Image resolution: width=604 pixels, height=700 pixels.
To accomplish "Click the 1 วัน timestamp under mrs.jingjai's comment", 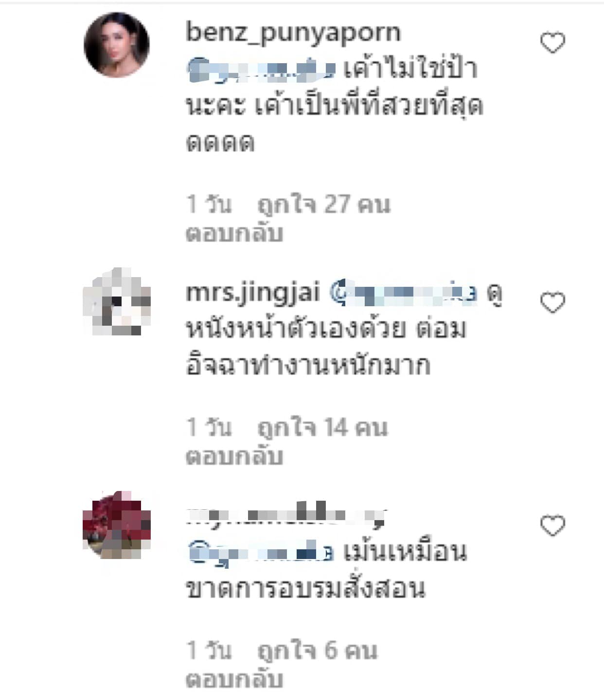I will pos(209,428).
